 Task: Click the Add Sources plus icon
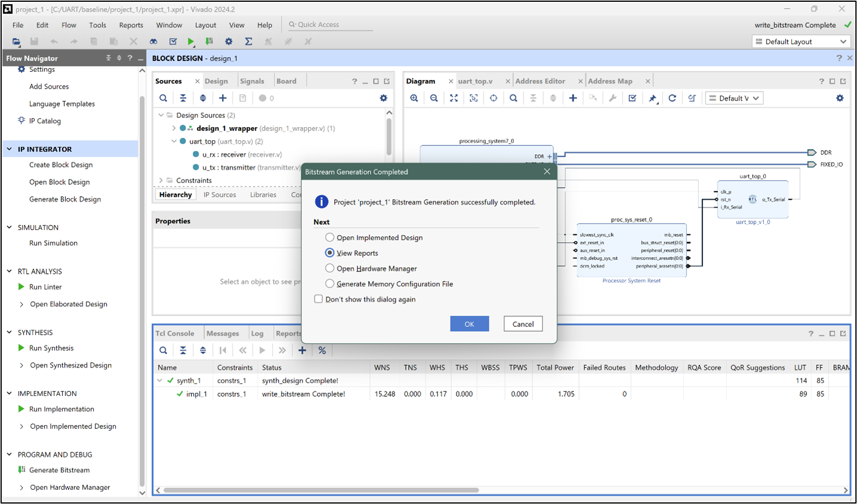tap(223, 98)
